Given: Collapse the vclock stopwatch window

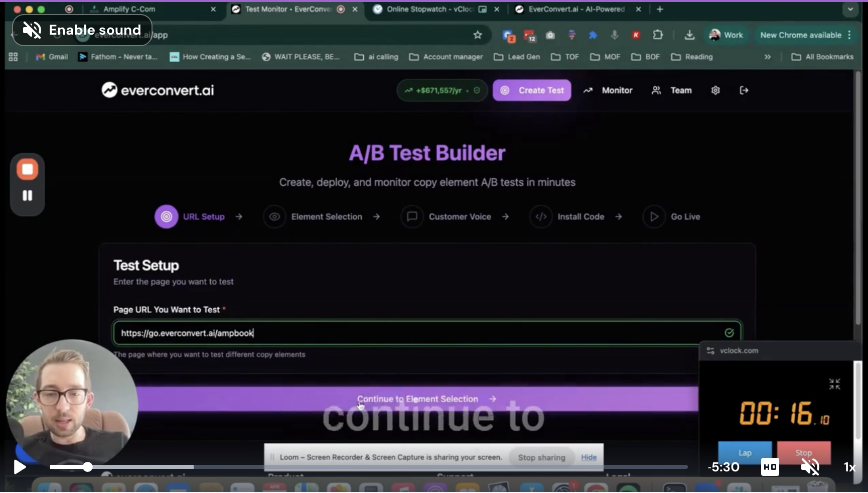Looking at the screenshot, I should pyautogui.click(x=834, y=384).
